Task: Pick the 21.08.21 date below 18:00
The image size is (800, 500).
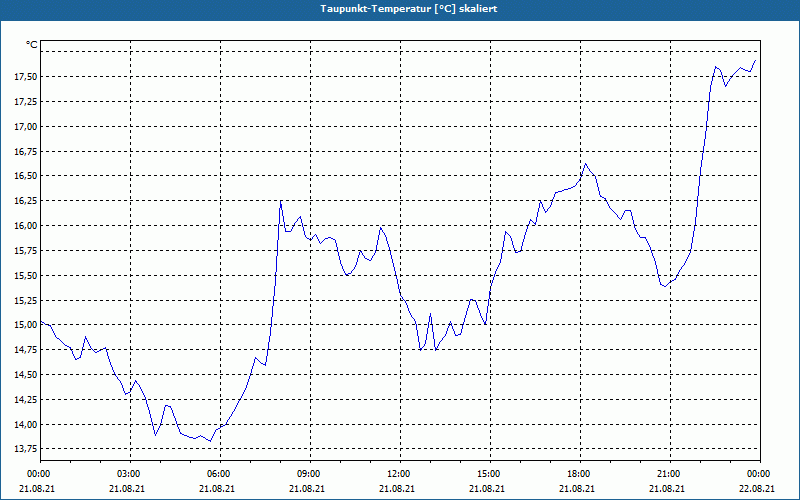Action: [578, 488]
